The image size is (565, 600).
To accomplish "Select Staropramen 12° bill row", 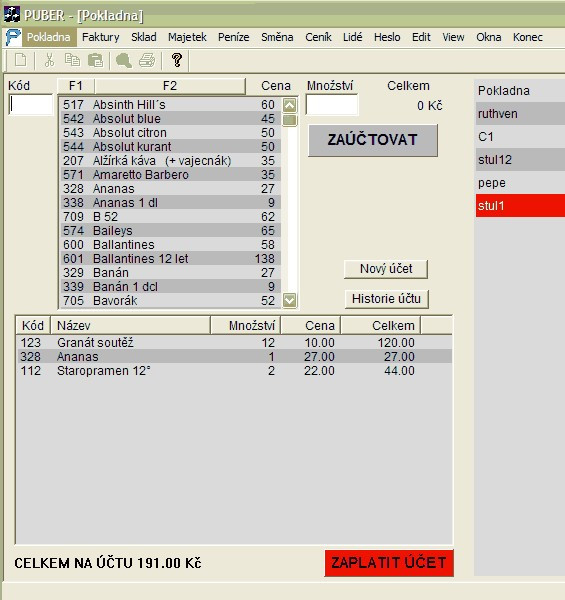I will [234, 371].
